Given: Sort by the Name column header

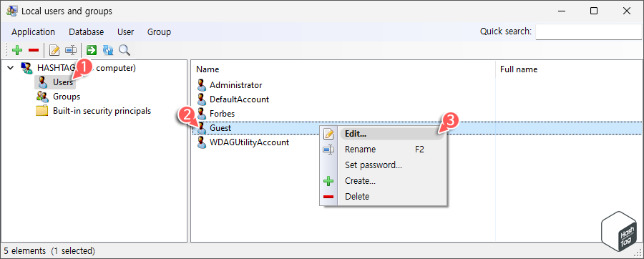Looking at the screenshot, I should (x=343, y=69).
